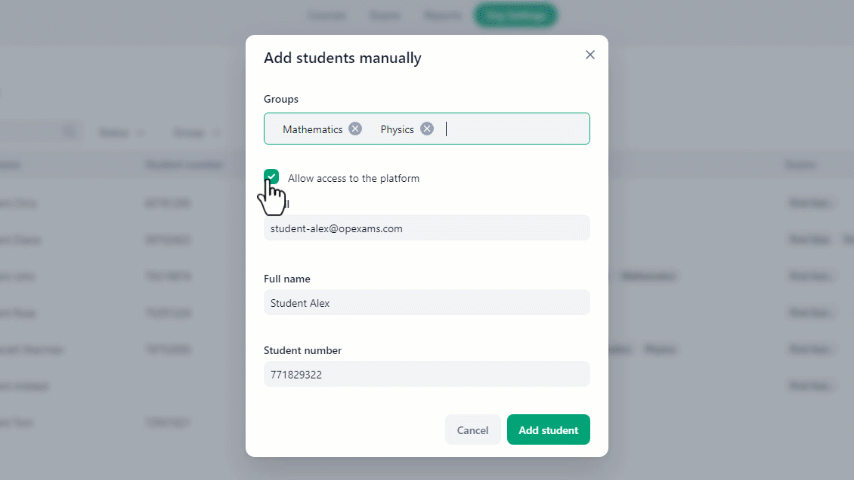
Task: Cancel adding the student
Action: 472,430
